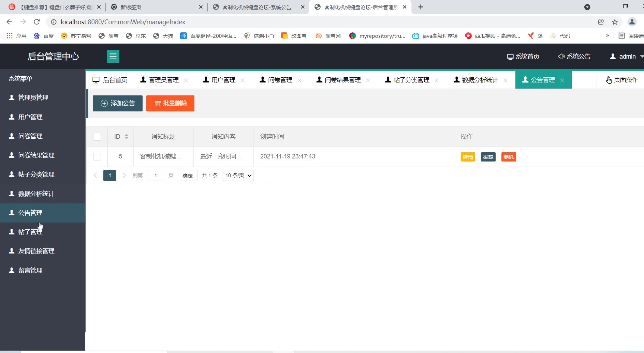Open the 百度 bookmark
The width and height of the screenshot is (644, 353).
click(44, 36)
